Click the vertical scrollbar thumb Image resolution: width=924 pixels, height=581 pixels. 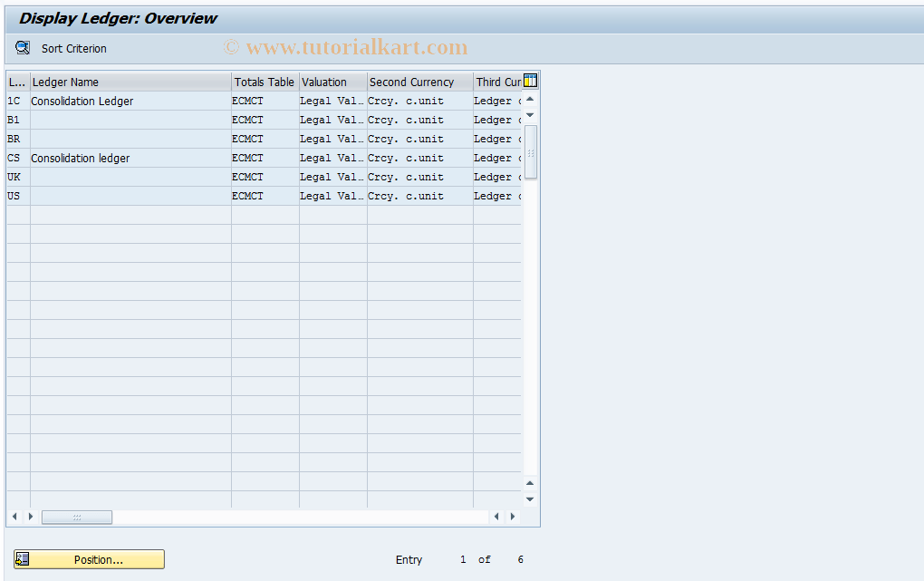click(x=529, y=150)
